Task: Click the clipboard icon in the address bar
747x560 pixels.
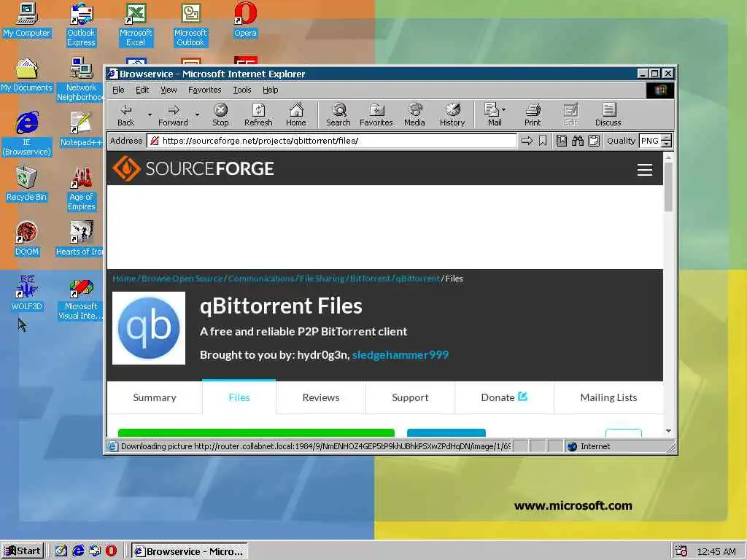Action: [x=594, y=141]
